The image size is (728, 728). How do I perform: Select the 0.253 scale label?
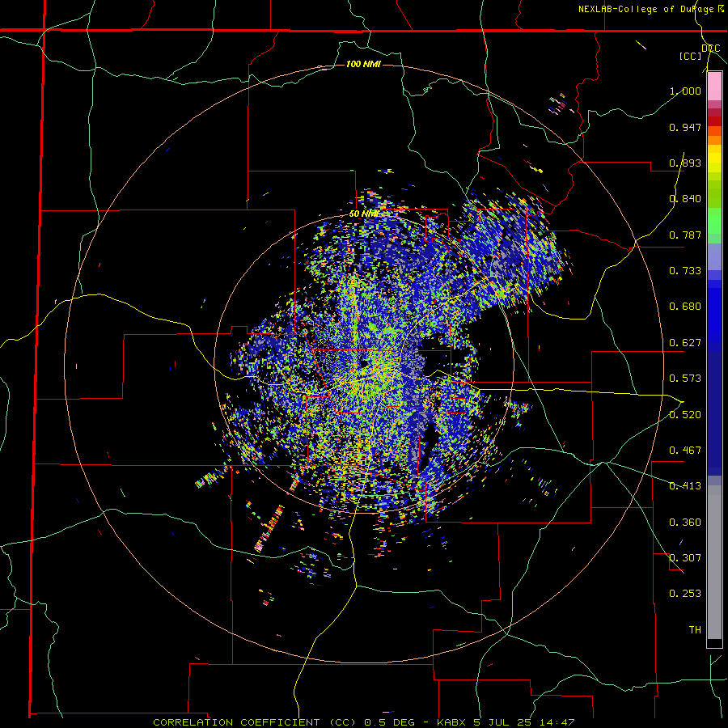coord(685,594)
